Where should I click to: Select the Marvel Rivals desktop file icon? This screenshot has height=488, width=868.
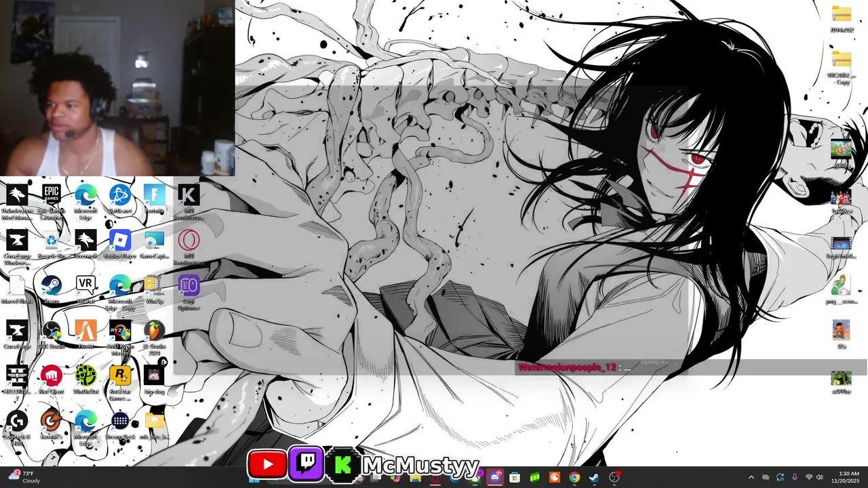coord(17,289)
